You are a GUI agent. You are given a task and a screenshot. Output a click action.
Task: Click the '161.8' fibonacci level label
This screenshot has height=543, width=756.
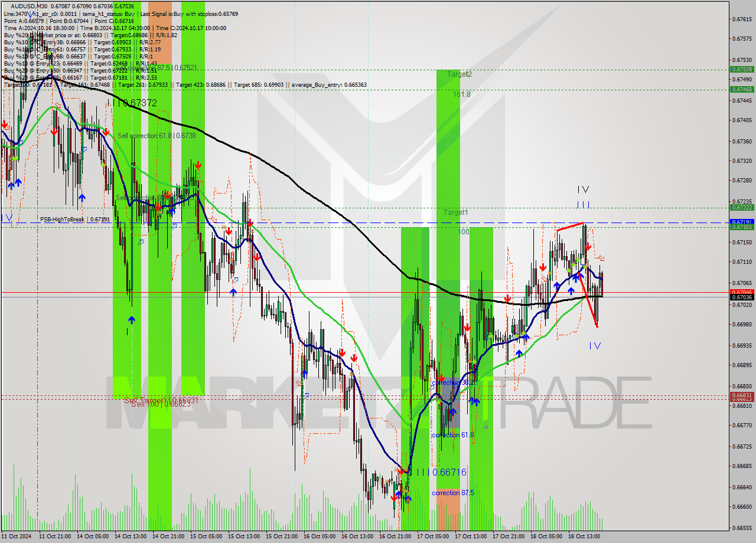pos(462,94)
